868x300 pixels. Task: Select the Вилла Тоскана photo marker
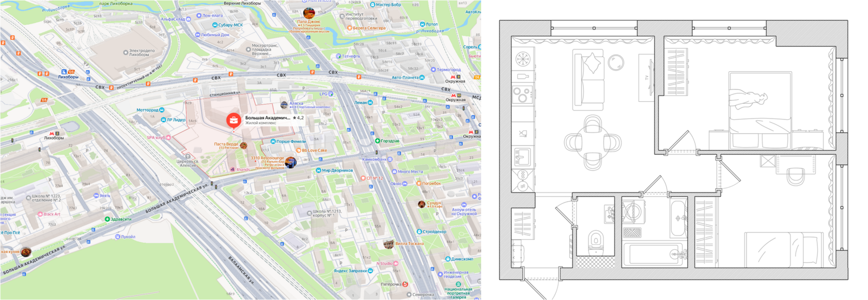click(x=389, y=244)
